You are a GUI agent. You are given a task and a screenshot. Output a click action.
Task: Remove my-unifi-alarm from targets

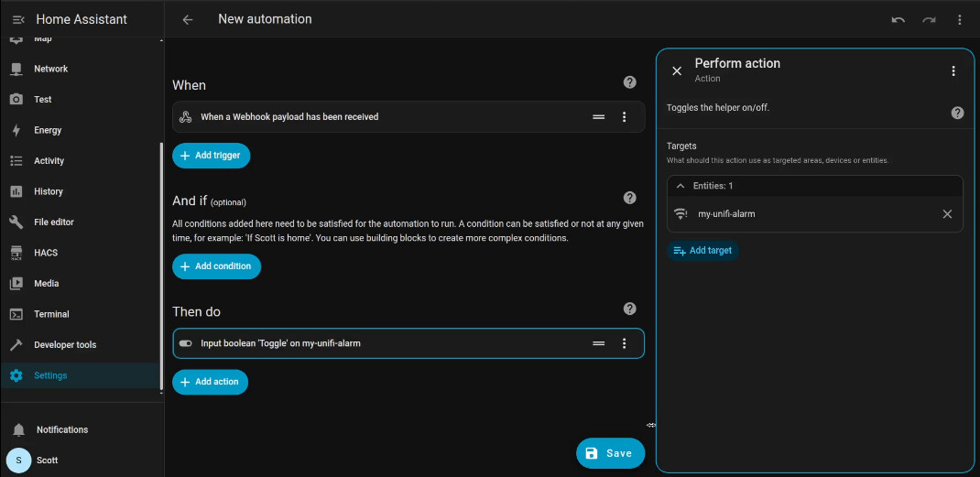(947, 214)
